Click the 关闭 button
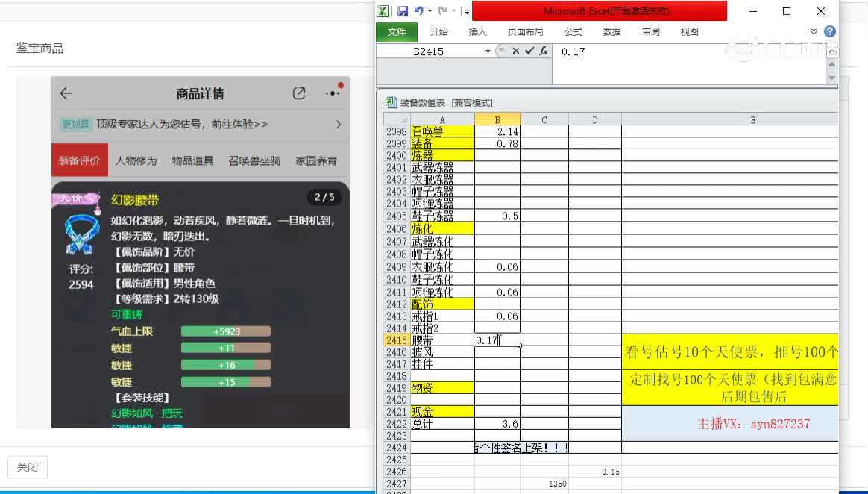The height and width of the screenshot is (494, 868). (x=27, y=467)
